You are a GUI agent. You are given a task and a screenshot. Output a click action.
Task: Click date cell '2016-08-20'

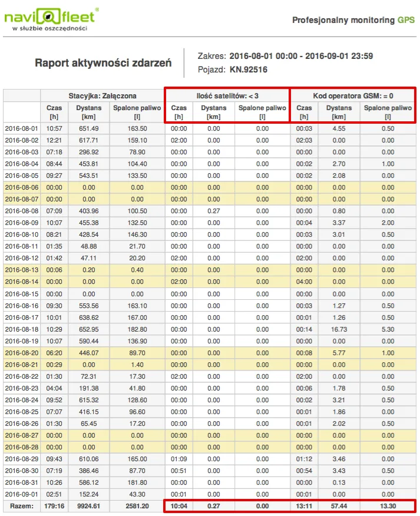[21, 353]
